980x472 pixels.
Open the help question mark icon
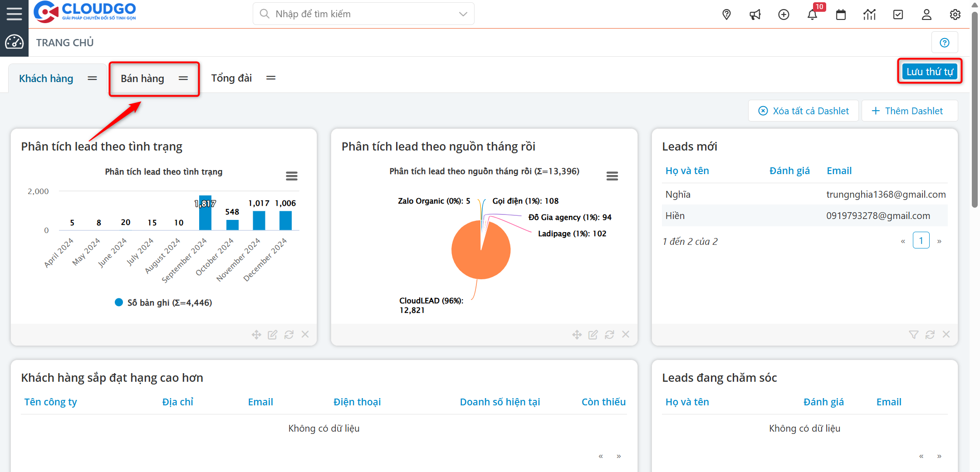945,43
